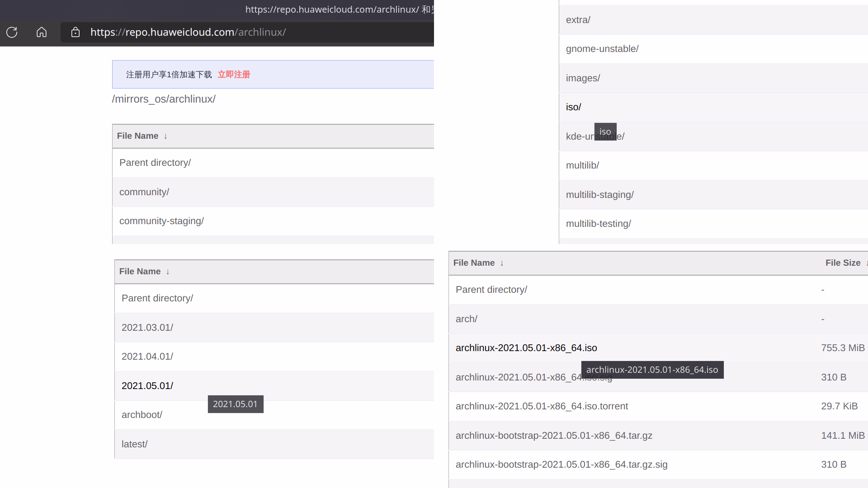
Task: Sort by File Name in top-left table
Action: (x=138, y=136)
